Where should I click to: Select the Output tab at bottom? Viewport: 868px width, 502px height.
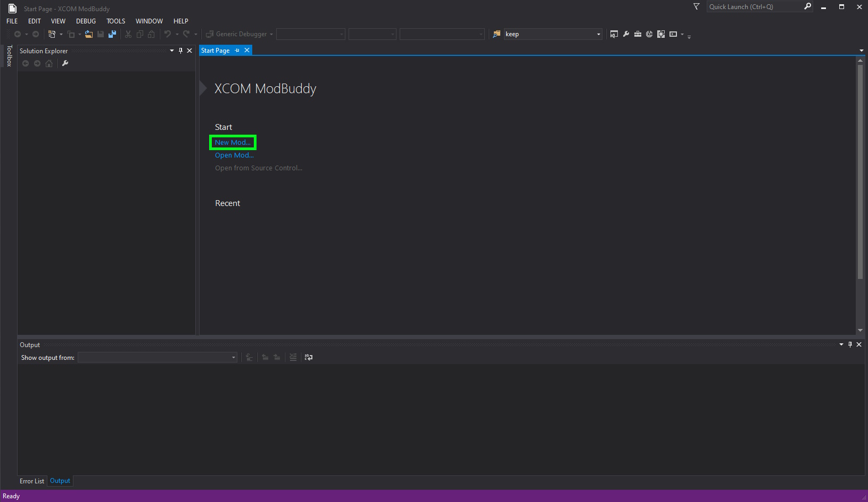click(x=60, y=481)
